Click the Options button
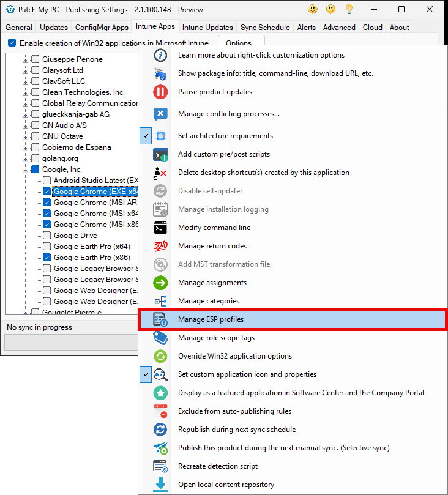The width and height of the screenshot is (448, 495). [241, 41]
